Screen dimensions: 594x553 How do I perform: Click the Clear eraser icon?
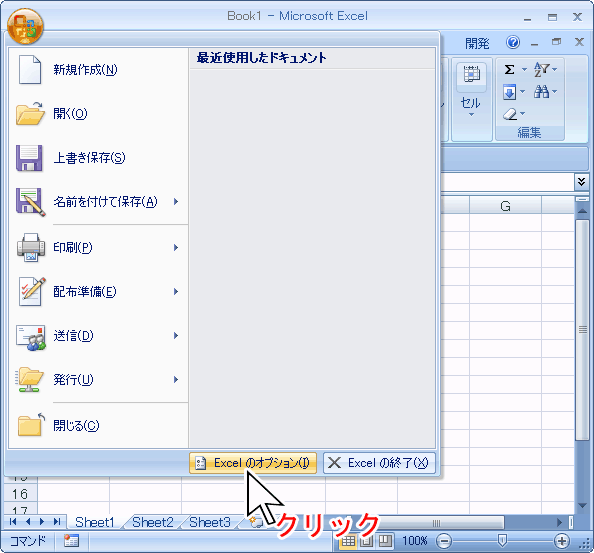tap(510, 114)
